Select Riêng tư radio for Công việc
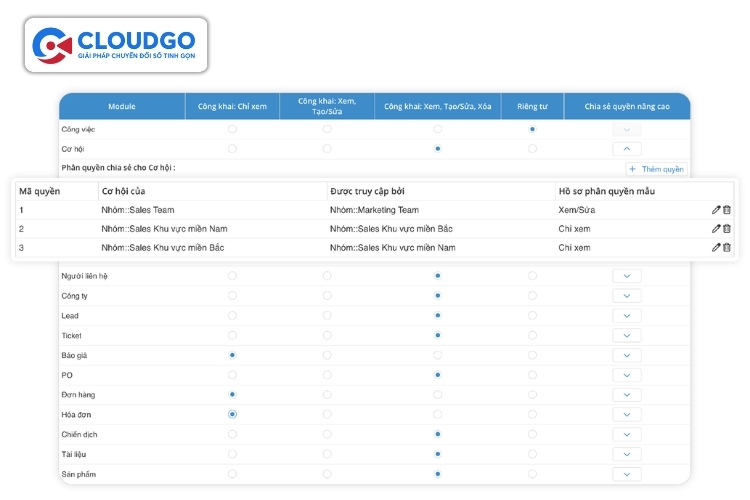Image resolution: width=750 pixels, height=500 pixels. point(532,129)
